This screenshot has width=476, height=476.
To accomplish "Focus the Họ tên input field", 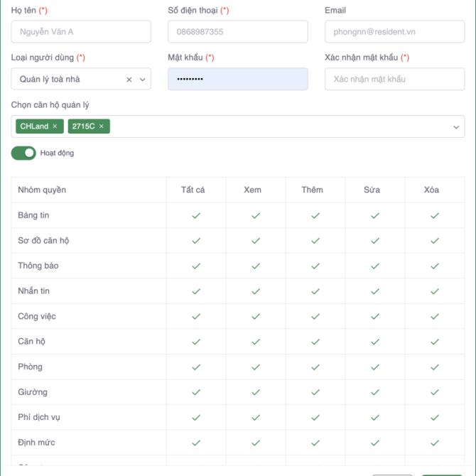I will [81, 32].
